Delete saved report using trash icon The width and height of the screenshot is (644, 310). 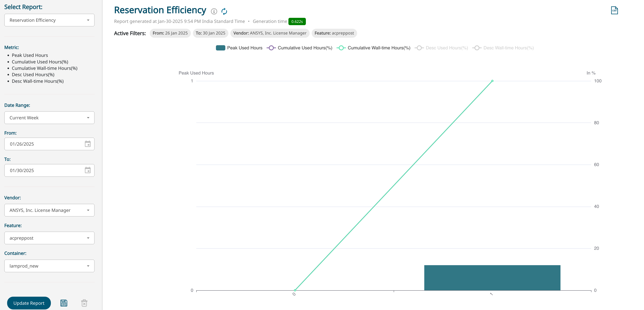click(x=84, y=303)
